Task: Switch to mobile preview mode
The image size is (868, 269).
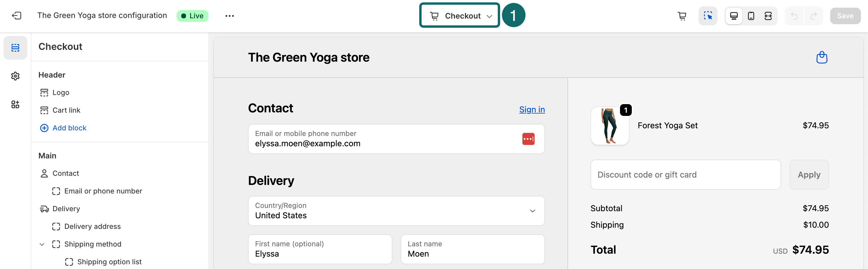Action: (751, 16)
